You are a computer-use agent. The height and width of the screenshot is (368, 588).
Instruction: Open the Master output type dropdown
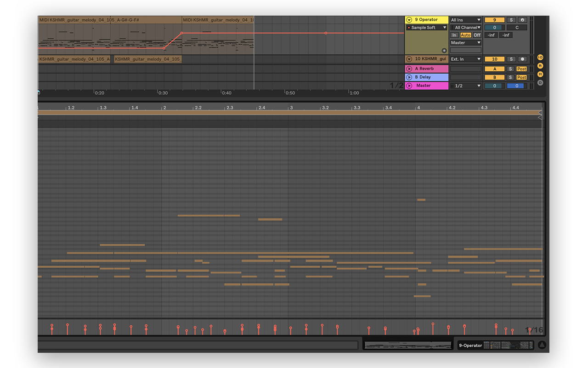(x=466, y=43)
